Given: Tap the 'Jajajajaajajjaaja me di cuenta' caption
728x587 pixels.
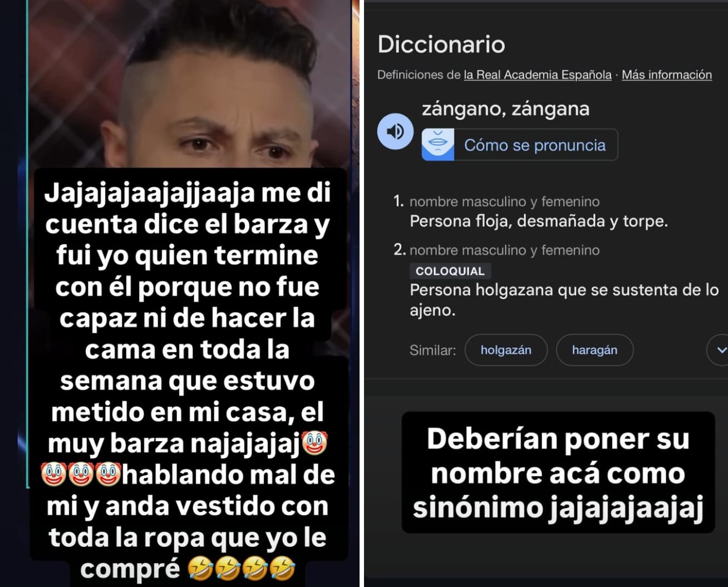Looking at the screenshot, I should point(188,379).
